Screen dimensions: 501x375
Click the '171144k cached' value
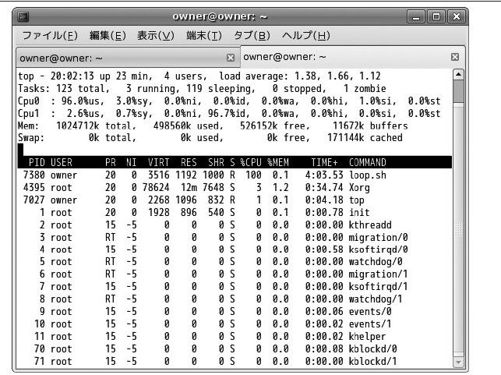pos(365,138)
